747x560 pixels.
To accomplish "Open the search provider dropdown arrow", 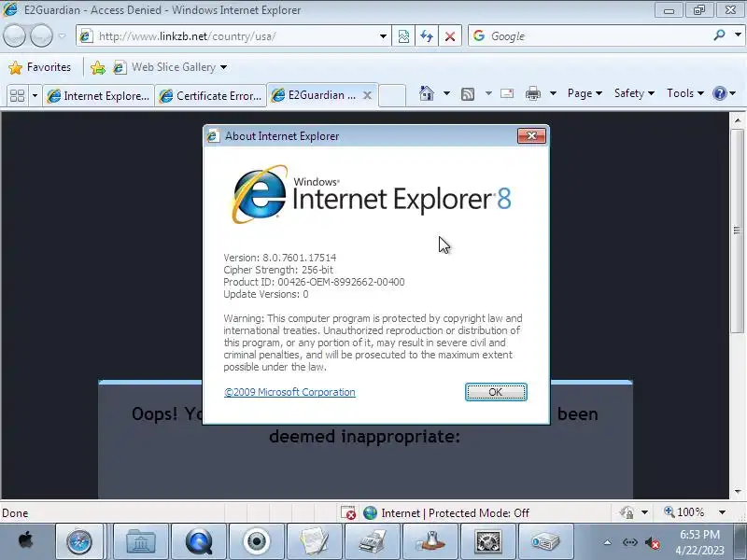I will [x=738, y=35].
